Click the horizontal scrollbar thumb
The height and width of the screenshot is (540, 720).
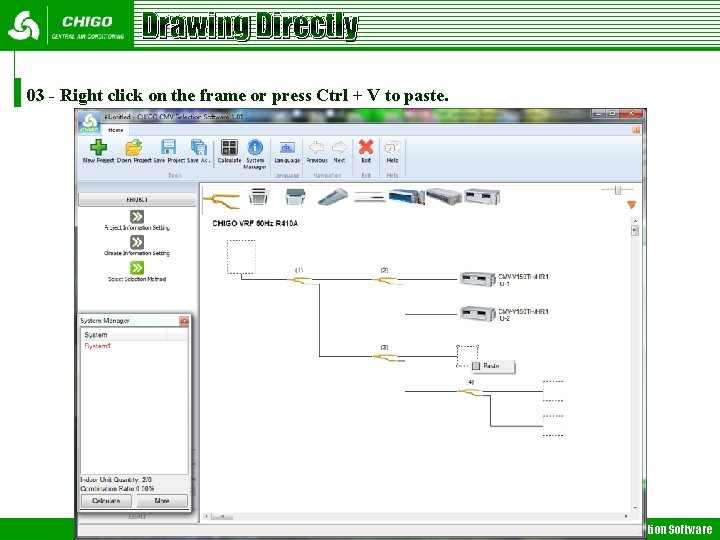[224, 517]
